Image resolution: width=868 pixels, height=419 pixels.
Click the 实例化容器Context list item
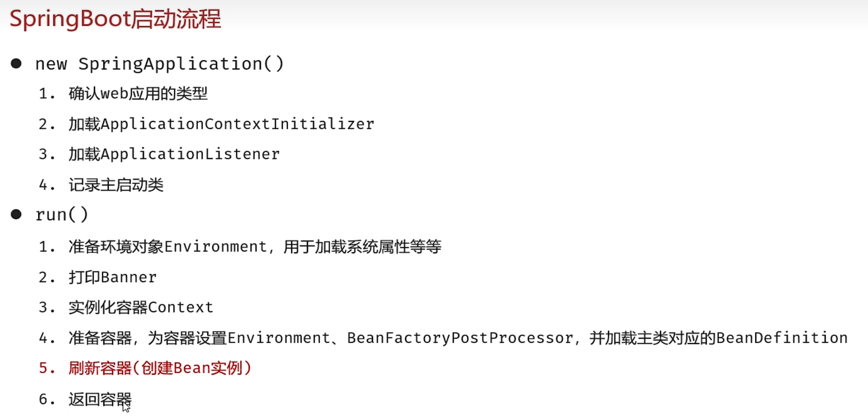click(x=141, y=307)
